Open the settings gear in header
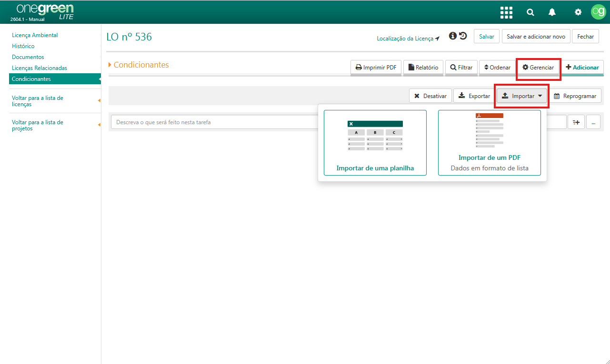This screenshot has height=364, width=610. point(578,12)
